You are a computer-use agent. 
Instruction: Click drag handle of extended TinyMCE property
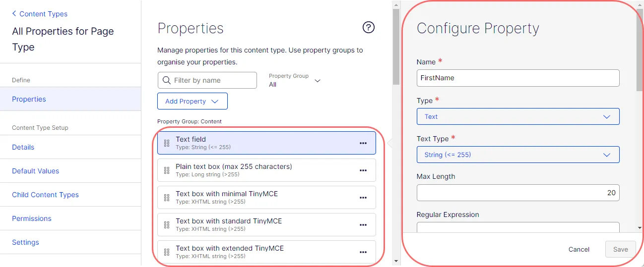click(167, 252)
